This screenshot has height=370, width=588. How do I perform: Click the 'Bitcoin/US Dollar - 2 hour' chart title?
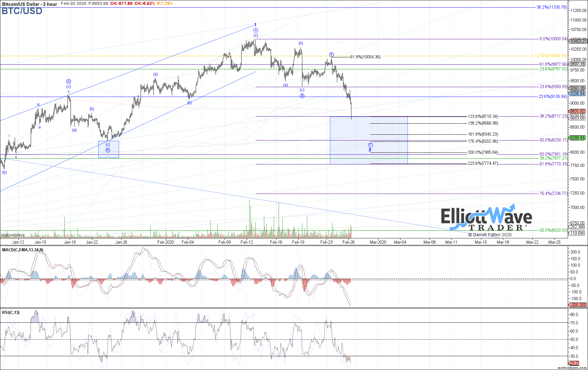[30, 4]
